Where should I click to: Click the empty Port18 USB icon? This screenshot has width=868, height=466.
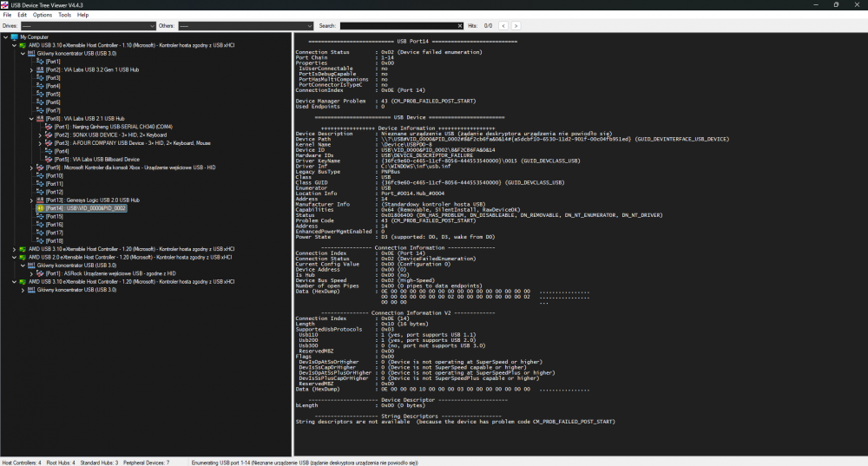click(x=40, y=240)
